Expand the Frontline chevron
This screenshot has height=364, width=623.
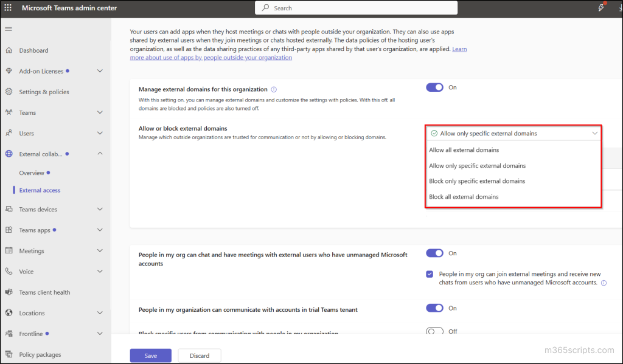(100, 334)
